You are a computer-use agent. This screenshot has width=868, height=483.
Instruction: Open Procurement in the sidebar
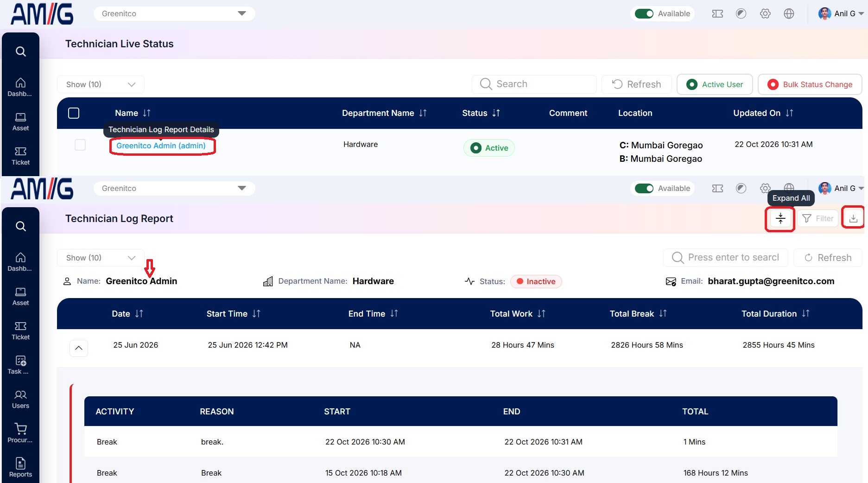(20, 433)
